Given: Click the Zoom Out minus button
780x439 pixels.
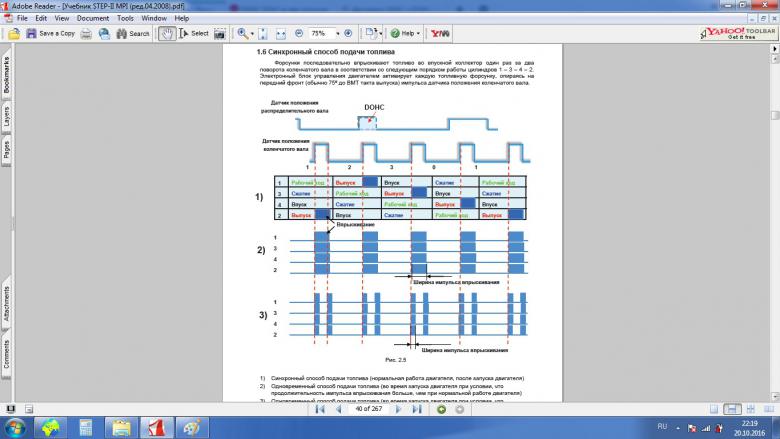Looking at the screenshot, I should click(x=299, y=33).
